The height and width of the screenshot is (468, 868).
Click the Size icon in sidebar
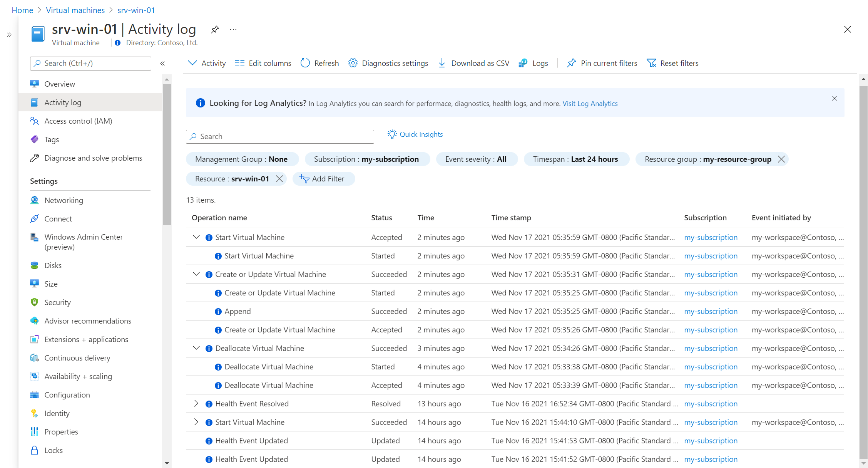[x=34, y=284]
